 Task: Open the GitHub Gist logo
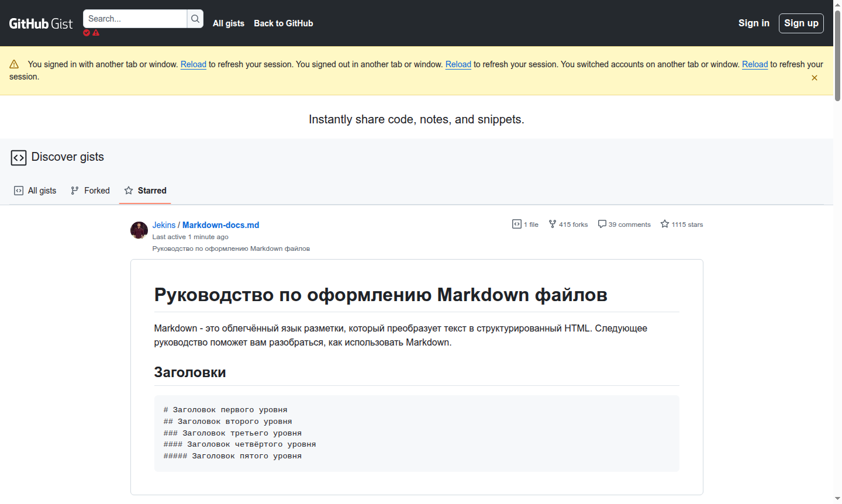(x=40, y=23)
